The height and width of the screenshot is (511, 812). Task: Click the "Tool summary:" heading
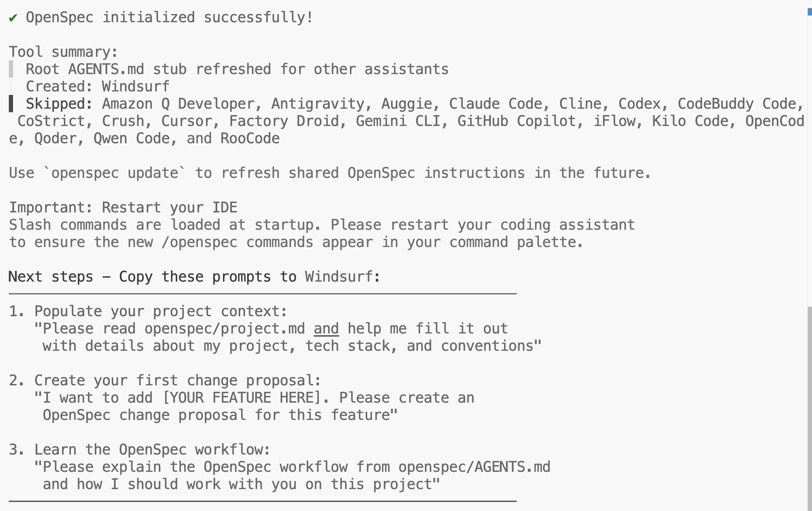click(63, 52)
